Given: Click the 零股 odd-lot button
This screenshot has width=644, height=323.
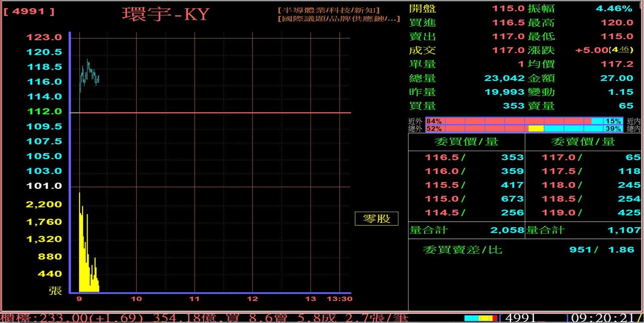Looking at the screenshot, I should [376, 219].
